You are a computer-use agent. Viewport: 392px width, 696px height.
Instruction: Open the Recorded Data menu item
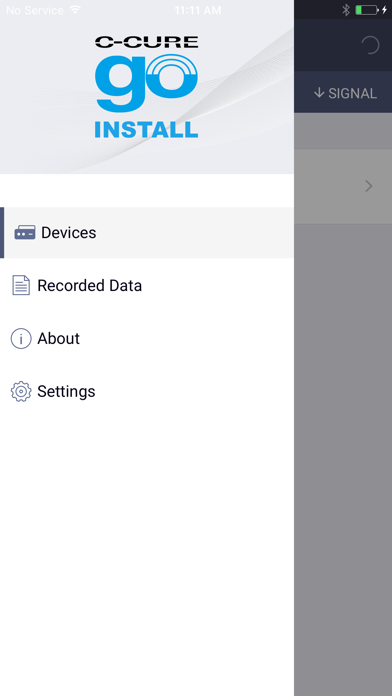147,285
